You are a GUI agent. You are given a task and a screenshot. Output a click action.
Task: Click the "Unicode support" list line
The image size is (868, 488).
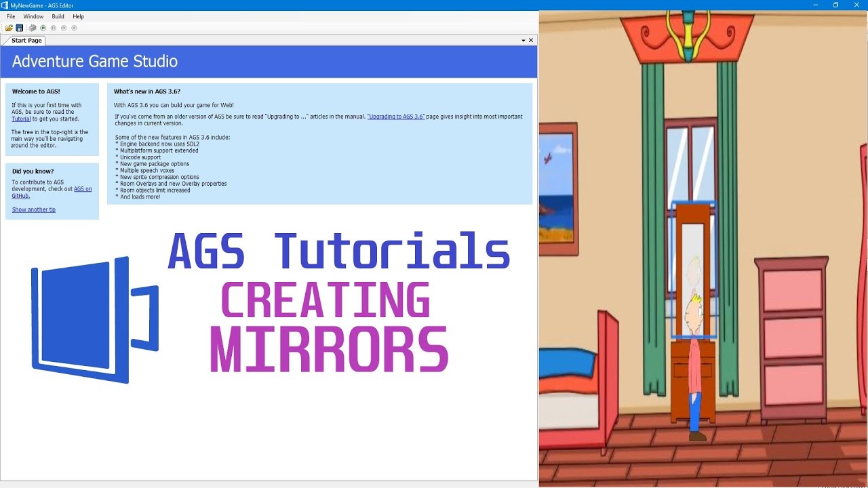pos(138,157)
